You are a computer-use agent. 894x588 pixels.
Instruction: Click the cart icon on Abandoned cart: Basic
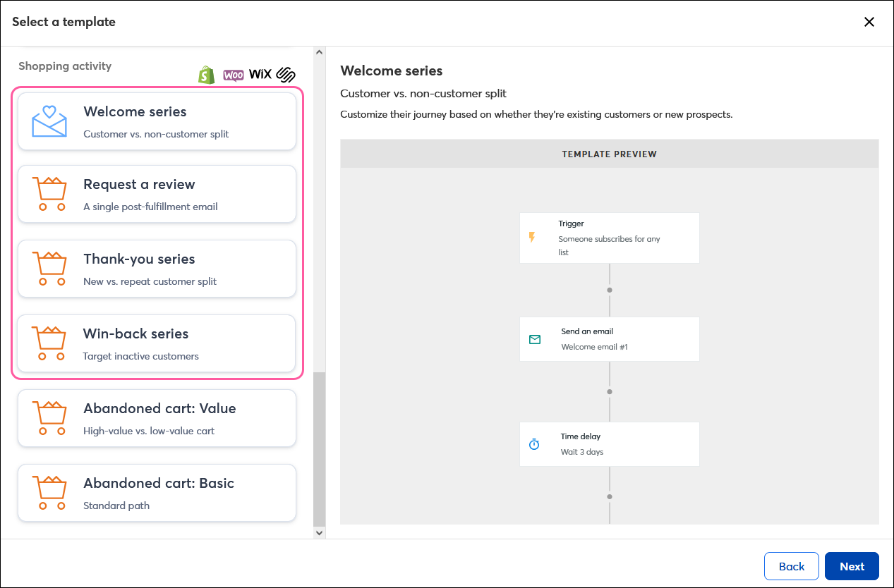coord(49,493)
